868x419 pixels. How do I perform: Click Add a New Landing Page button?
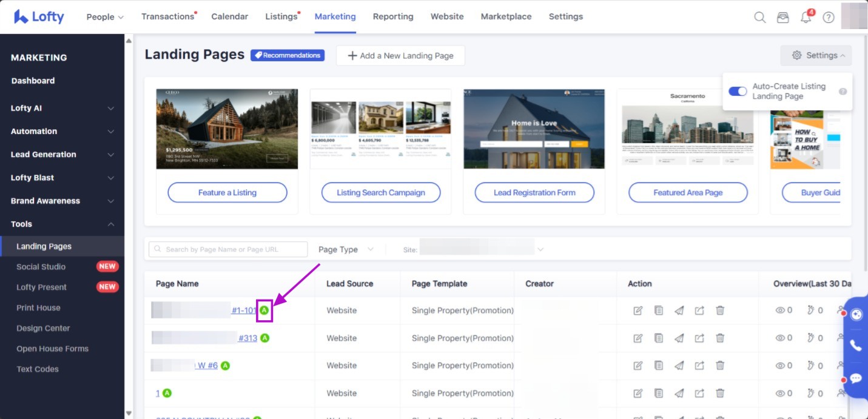400,56
